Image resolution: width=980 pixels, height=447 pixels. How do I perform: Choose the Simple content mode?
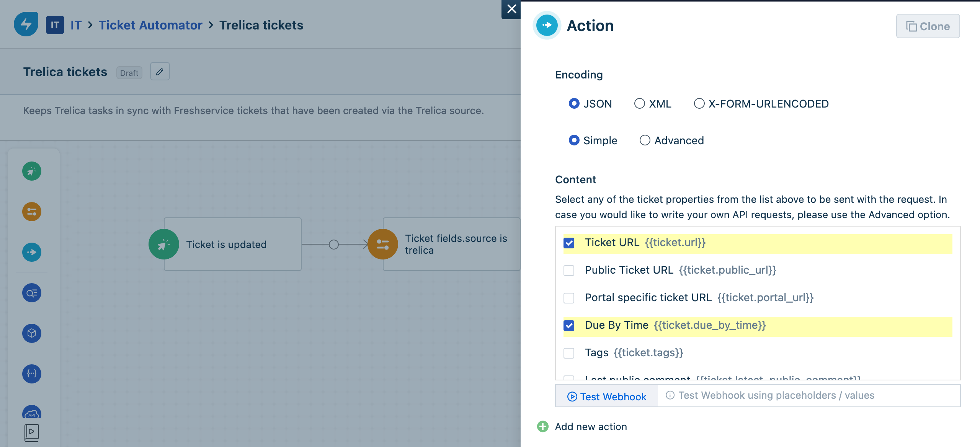pyautogui.click(x=574, y=140)
